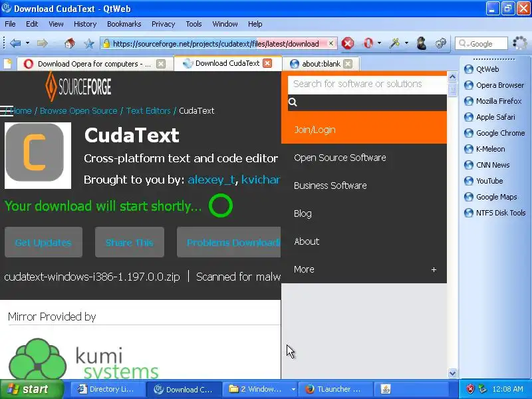Open the Back history dropdown arrow
The image size is (532, 399).
coord(27,43)
